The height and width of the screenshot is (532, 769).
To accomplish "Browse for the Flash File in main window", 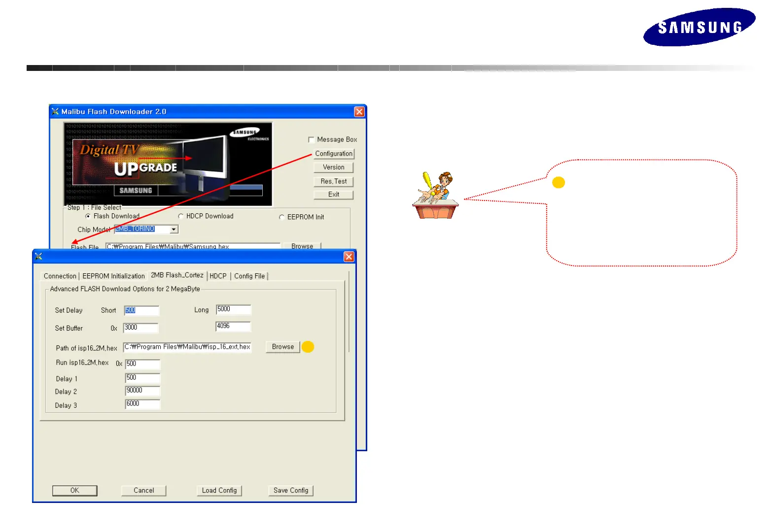I will point(302,246).
